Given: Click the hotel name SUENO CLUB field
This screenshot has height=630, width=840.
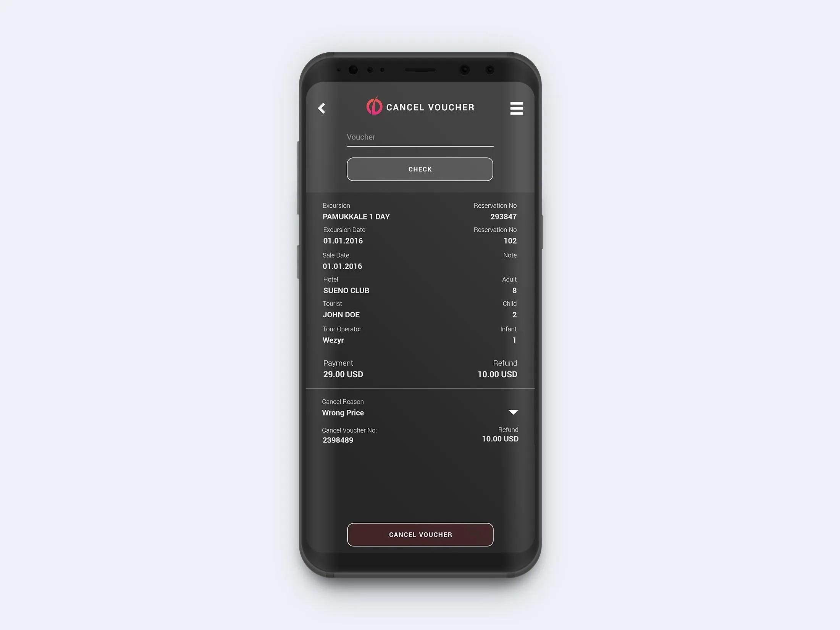Looking at the screenshot, I should (x=347, y=290).
